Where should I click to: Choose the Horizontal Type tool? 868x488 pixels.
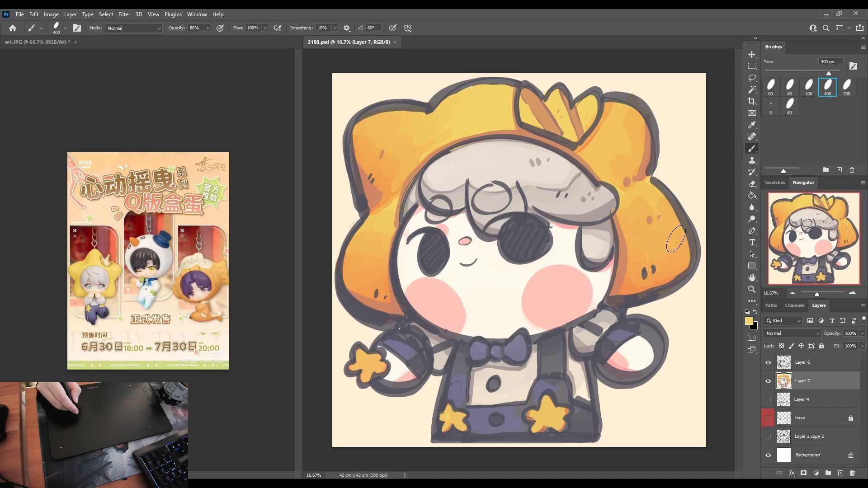pos(752,242)
